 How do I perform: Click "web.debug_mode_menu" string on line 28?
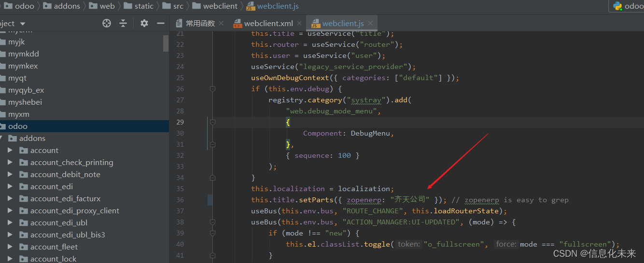coord(331,111)
